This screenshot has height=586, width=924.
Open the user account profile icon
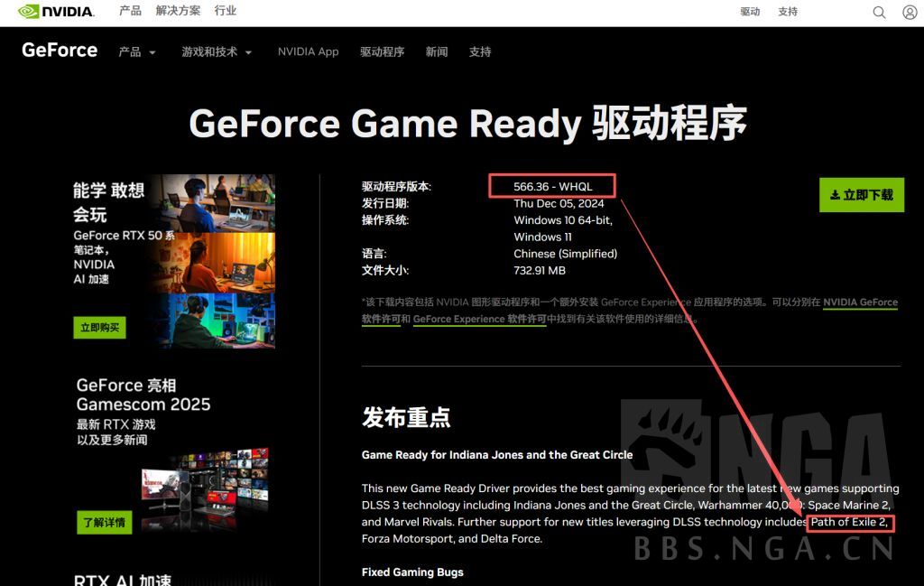click(x=910, y=13)
